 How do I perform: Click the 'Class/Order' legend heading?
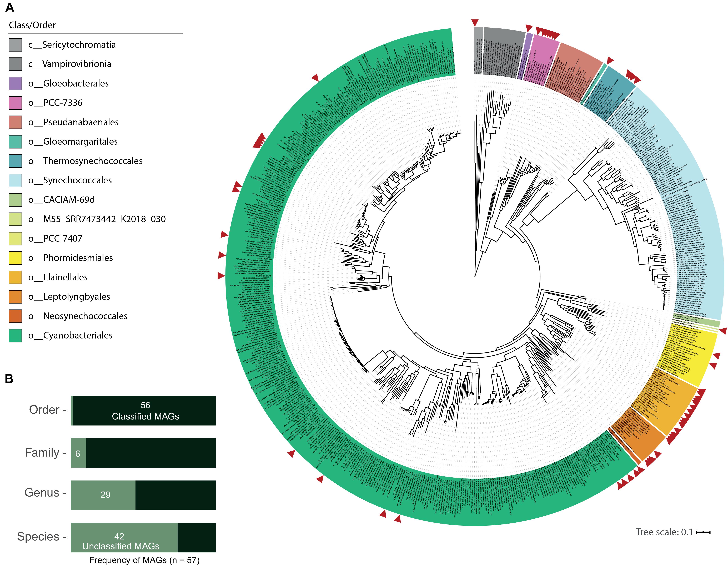tap(32, 25)
